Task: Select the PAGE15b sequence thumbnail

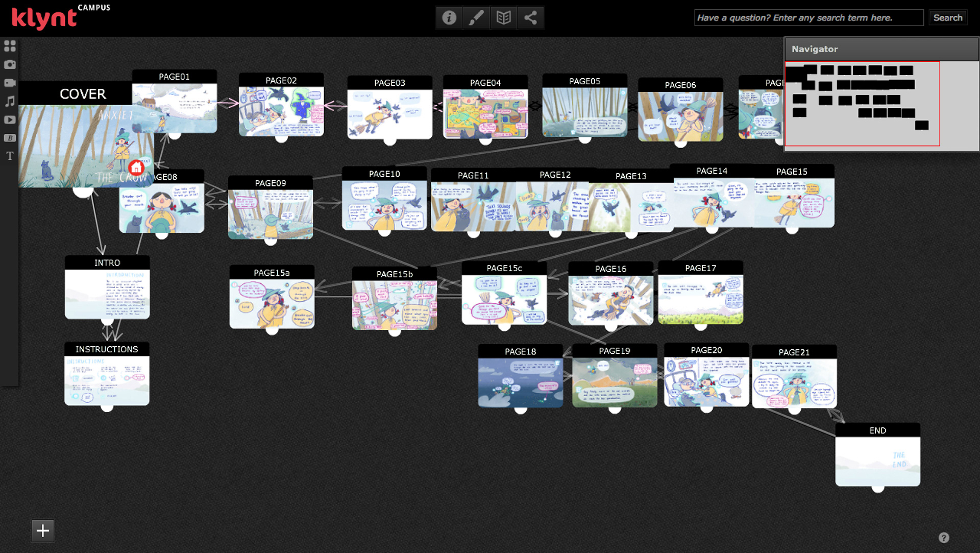Action: [x=395, y=305]
